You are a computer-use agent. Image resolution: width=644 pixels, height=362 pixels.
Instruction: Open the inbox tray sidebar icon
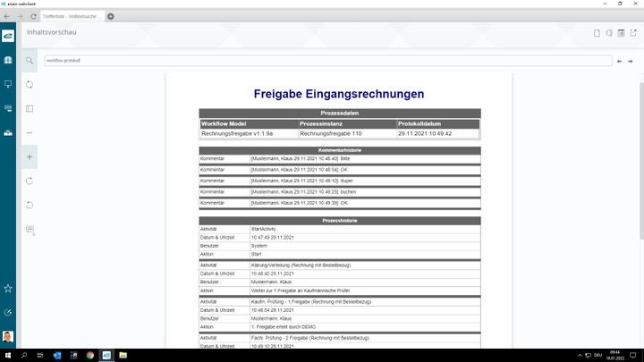pyautogui.click(x=8, y=132)
